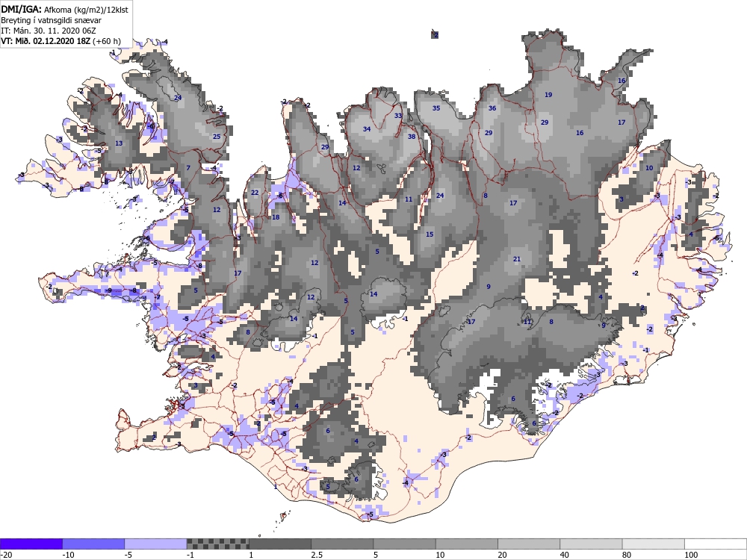This screenshot has width=747, height=560.
Task: Click the '2.5' legend scale label
Action: point(317,555)
